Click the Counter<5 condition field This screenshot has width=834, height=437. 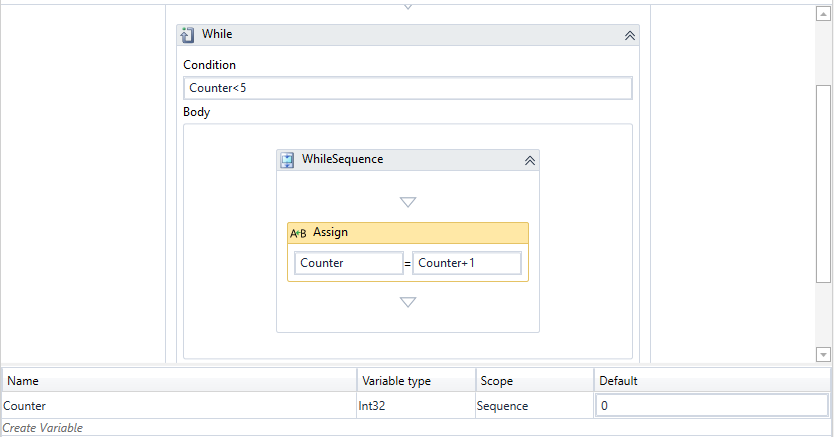pos(408,89)
